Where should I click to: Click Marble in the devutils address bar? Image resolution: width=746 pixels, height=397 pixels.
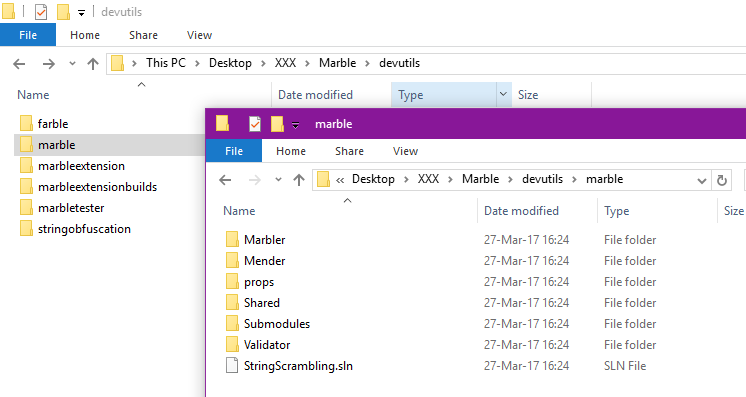tap(337, 63)
